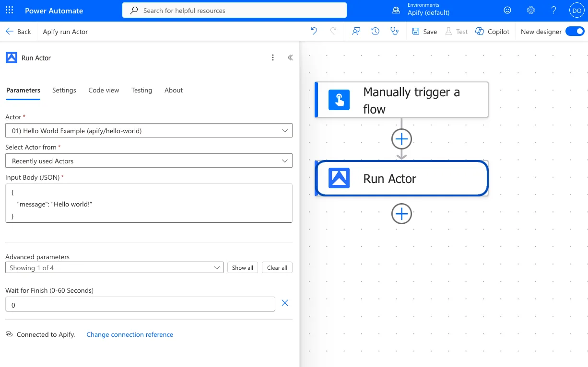Click the Apify icon on Run Actor card
Screen dimensions: 588x367
coord(339,178)
